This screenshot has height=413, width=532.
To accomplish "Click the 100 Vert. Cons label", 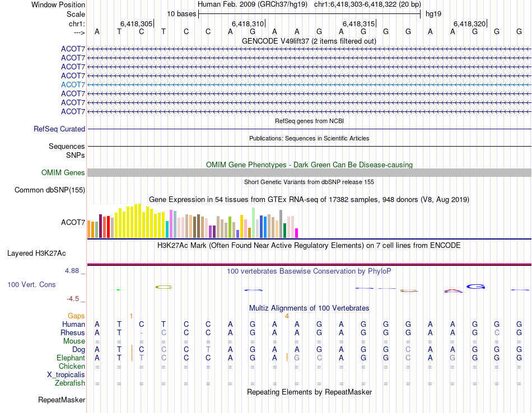I will point(31,285).
